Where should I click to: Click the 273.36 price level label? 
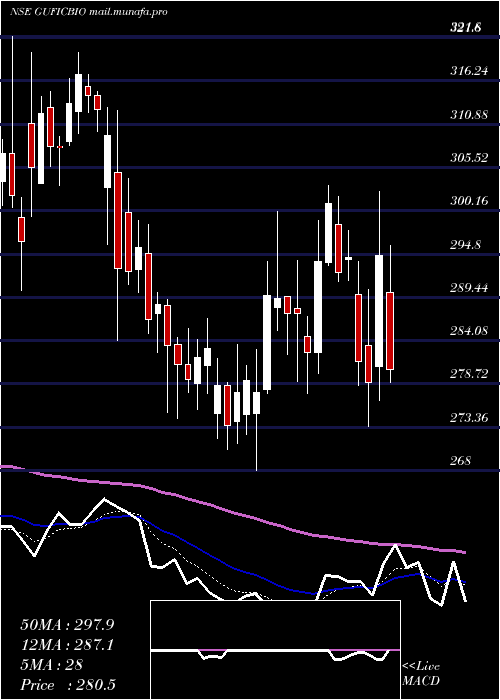tap(468, 418)
